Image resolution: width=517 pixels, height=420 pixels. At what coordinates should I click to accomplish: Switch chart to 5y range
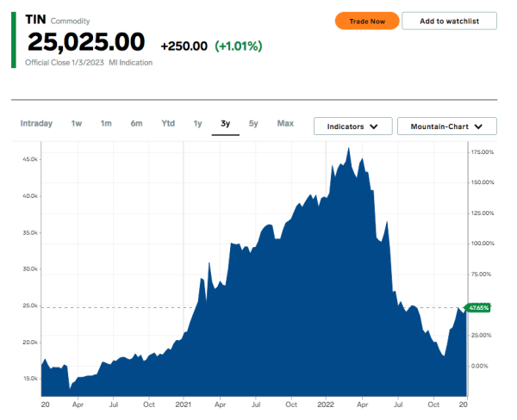(x=253, y=124)
